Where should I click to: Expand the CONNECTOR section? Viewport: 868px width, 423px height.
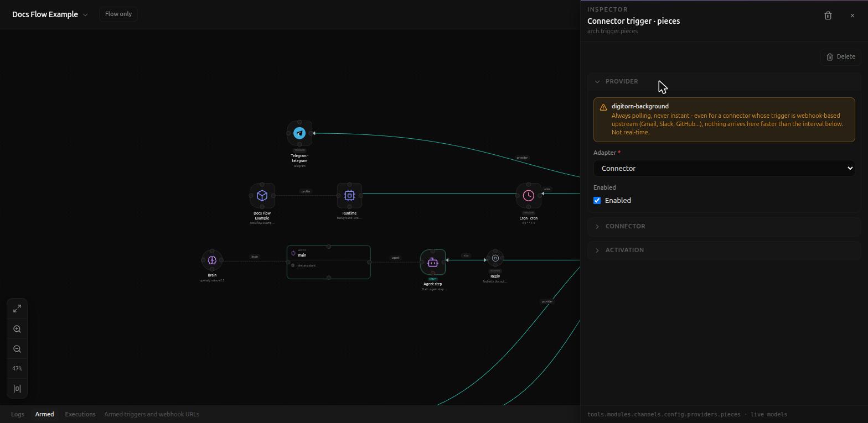pos(724,226)
